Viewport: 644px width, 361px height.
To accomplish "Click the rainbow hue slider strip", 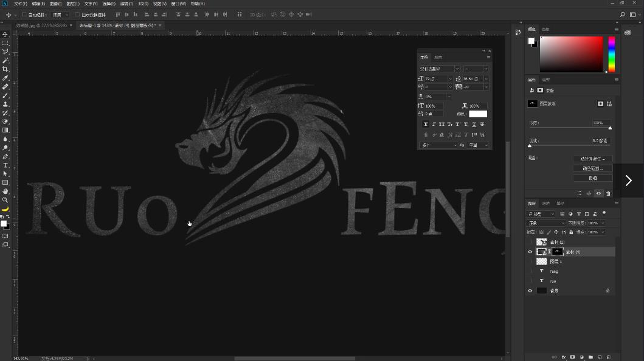I will pyautogui.click(x=612, y=54).
